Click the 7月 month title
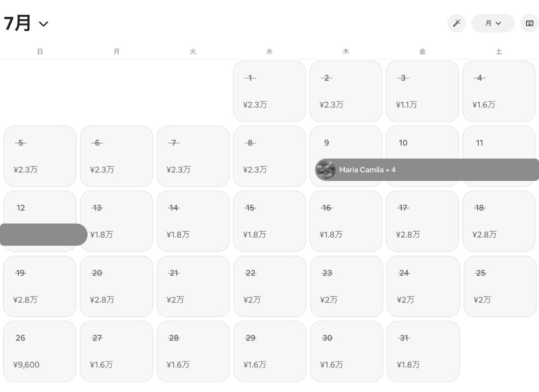Screen dimensions: 539x392 pyautogui.click(x=17, y=23)
